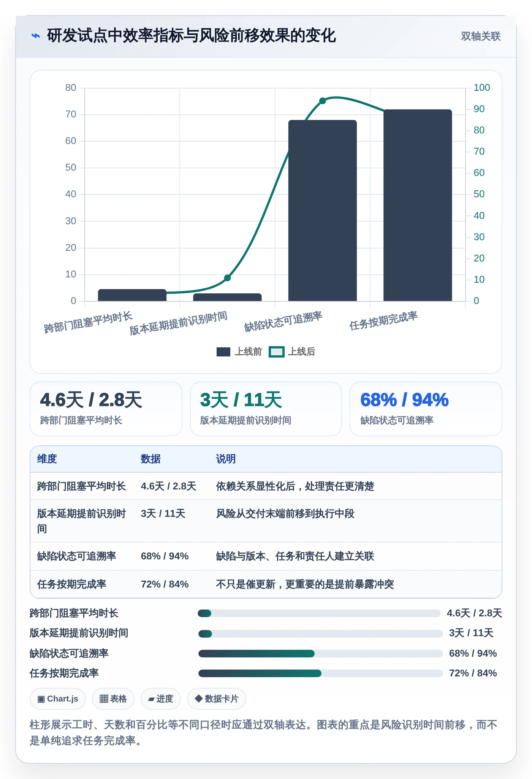Click the bar icon in 进度 tag
The height and width of the screenshot is (779, 532).
tap(151, 699)
